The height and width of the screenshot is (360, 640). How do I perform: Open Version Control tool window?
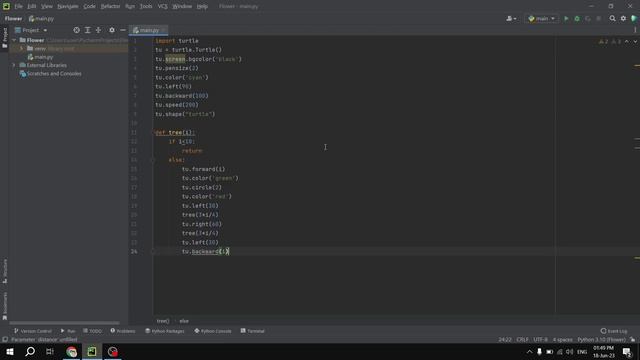33,331
